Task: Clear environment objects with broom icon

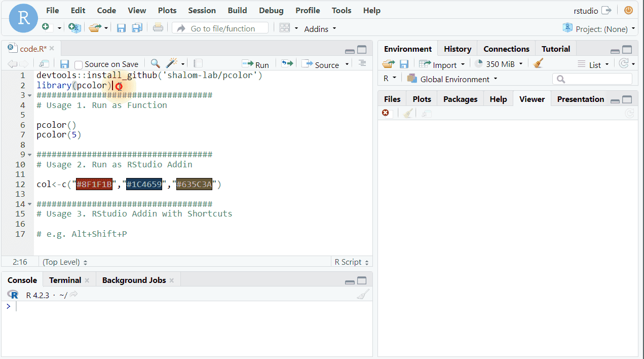Action: (539, 64)
